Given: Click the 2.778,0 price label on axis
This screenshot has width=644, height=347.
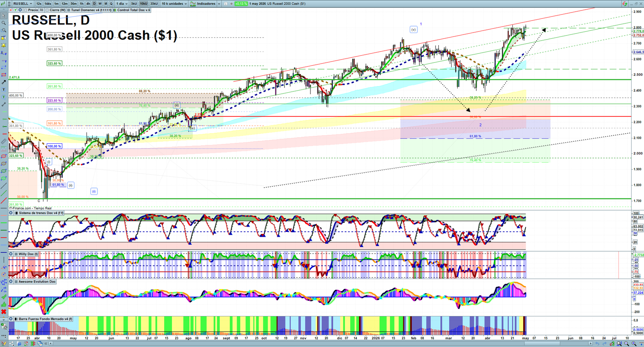Looking at the screenshot, I should tap(638, 31).
